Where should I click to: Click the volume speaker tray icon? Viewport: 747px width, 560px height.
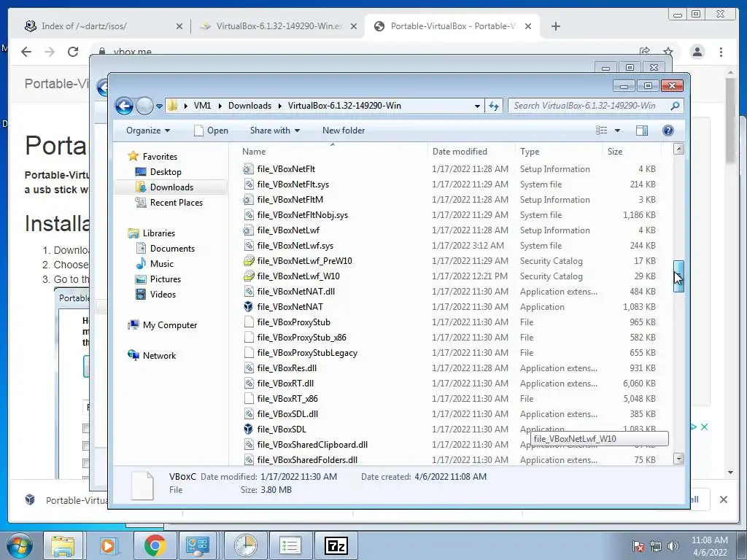[673, 545]
